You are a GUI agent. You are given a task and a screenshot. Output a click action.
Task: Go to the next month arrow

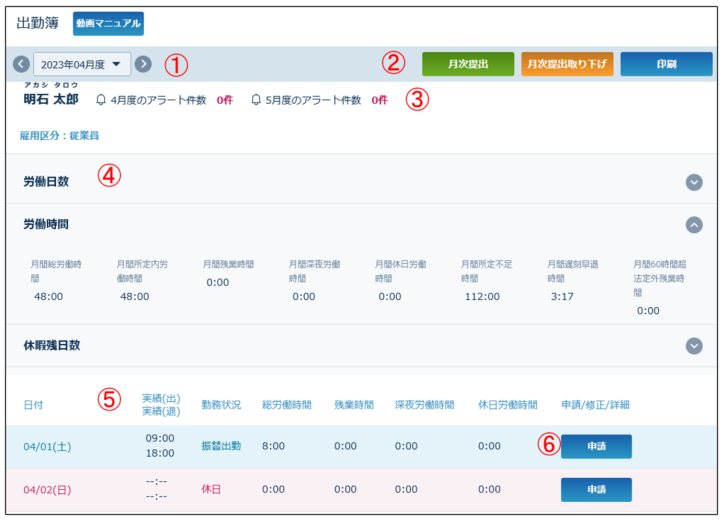[143, 64]
